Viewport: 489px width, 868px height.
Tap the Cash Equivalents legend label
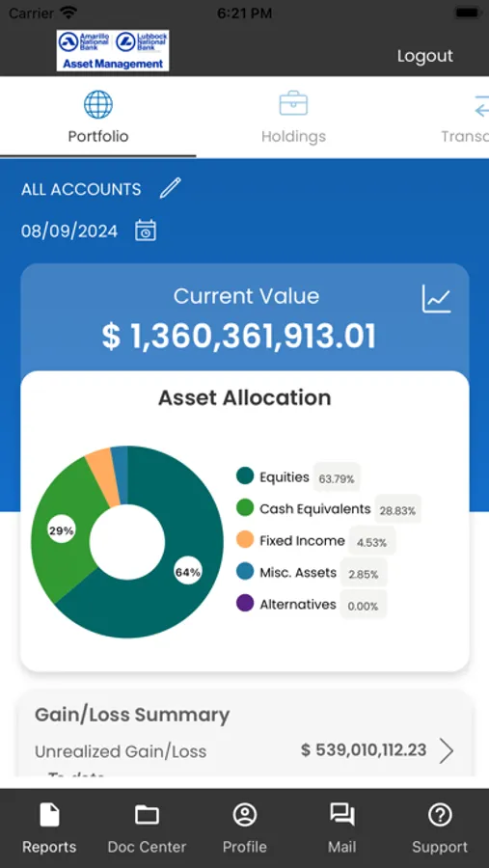[x=315, y=509]
